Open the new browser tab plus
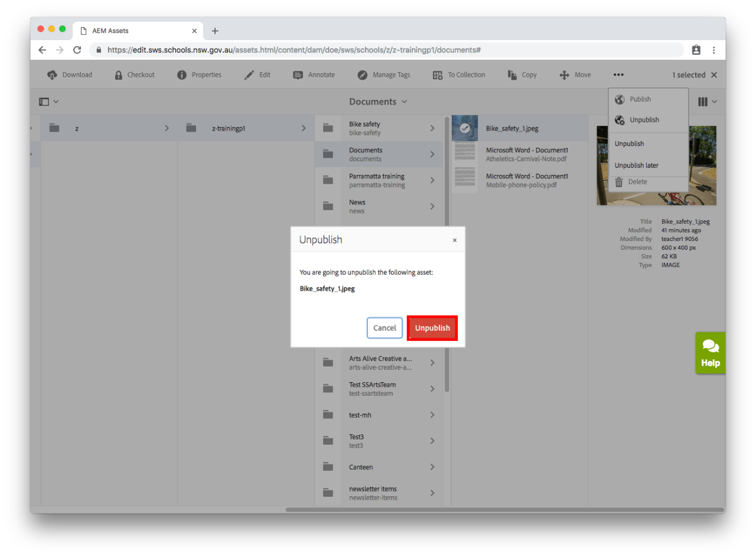Screen dimensions: 756x557 [215, 31]
